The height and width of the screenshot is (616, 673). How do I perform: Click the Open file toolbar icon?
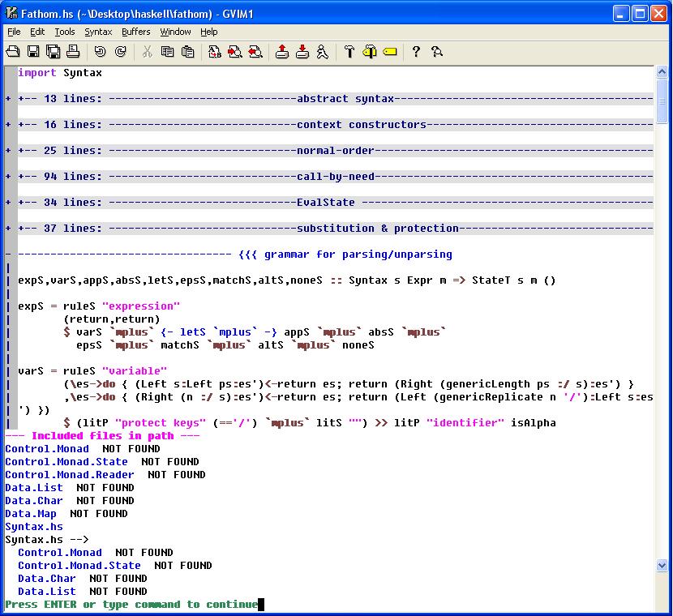click(13, 52)
